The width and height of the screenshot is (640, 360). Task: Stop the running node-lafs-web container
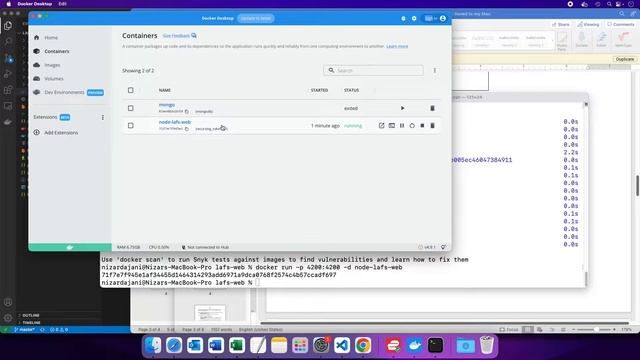coord(422,126)
